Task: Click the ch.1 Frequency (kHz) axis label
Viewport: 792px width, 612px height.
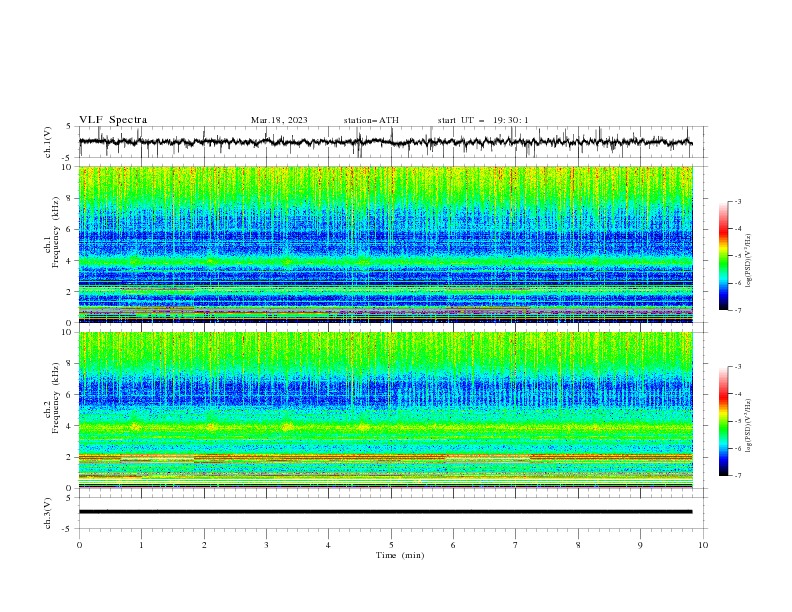Action: tap(52, 244)
